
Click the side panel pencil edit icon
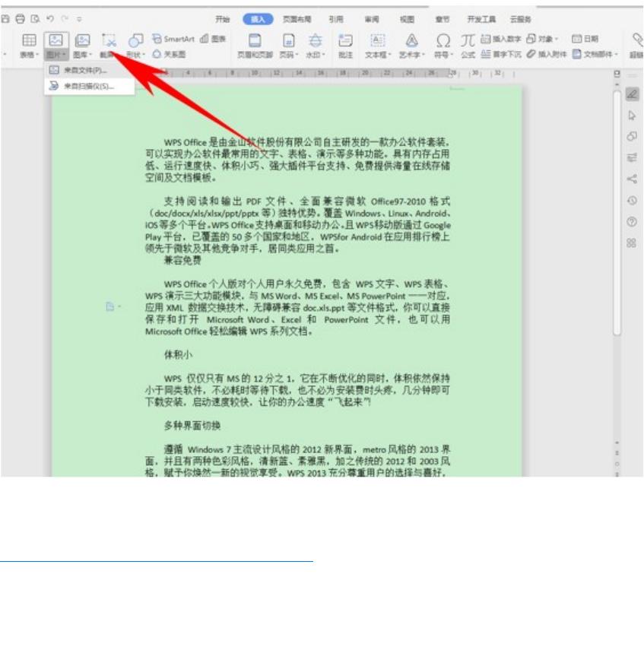click(x=632, y=94)
